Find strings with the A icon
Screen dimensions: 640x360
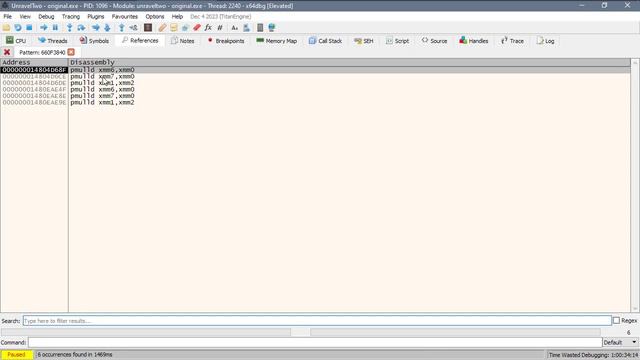[x=234, y=28]
